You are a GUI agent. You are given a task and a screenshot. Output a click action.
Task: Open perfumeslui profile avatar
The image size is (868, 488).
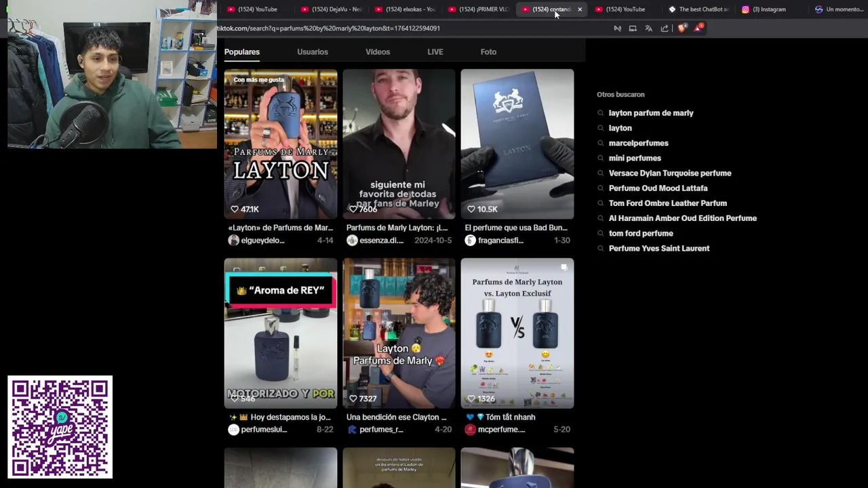[x=233, y=430]
